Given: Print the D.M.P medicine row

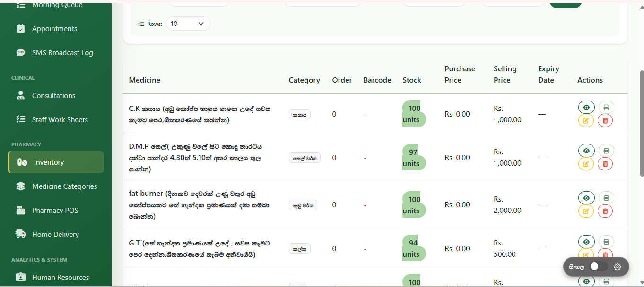Looking at the screenshot, I should tap(606, 151).
